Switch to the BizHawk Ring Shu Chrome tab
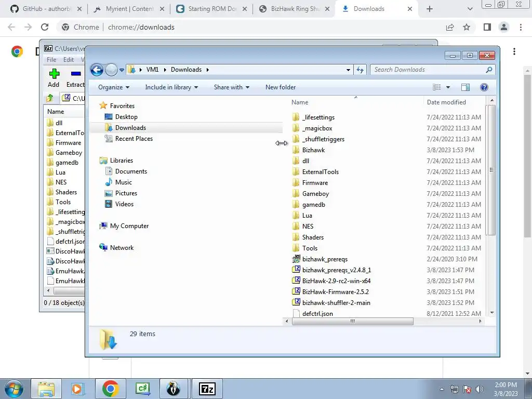Screen dimensions: 532x399 click(x=295, y=9)
